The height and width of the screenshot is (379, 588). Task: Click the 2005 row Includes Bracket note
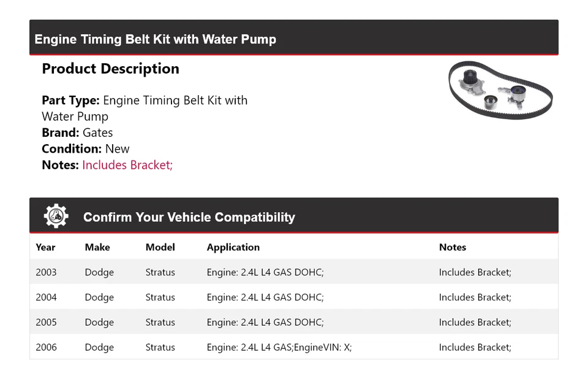coord(475,323)
